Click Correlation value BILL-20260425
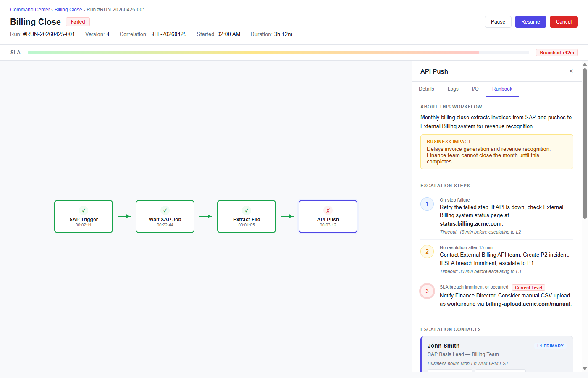The image size is (588, 378). coord(168,34)
